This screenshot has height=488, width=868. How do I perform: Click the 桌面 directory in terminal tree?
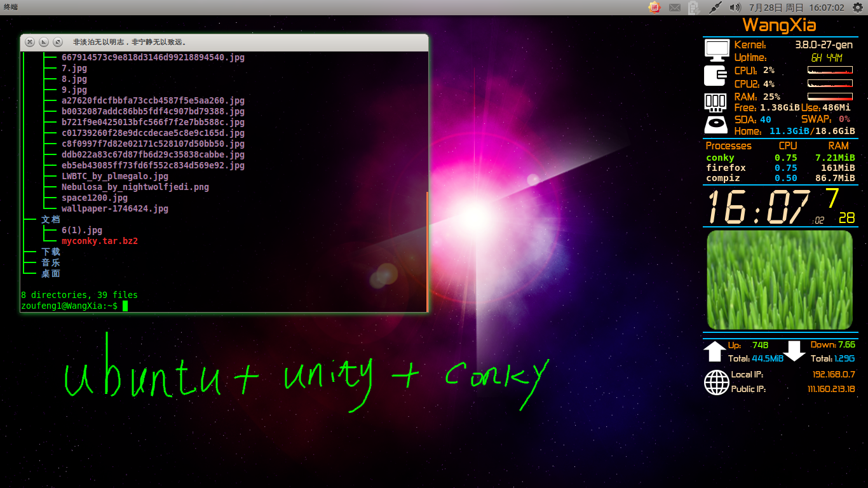pos(51,273)
